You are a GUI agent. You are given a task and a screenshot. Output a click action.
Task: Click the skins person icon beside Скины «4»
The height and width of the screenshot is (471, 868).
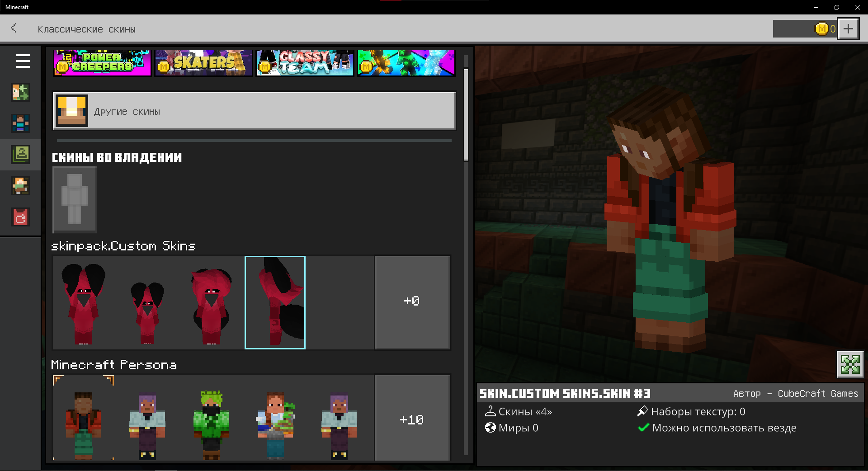(x=490, y=411)
